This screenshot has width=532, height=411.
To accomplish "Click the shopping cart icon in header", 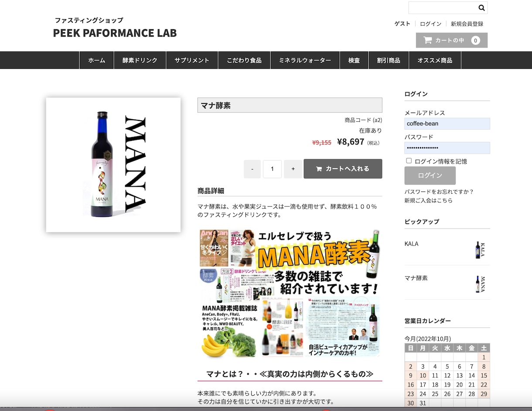I will click(x=428, y=40).
